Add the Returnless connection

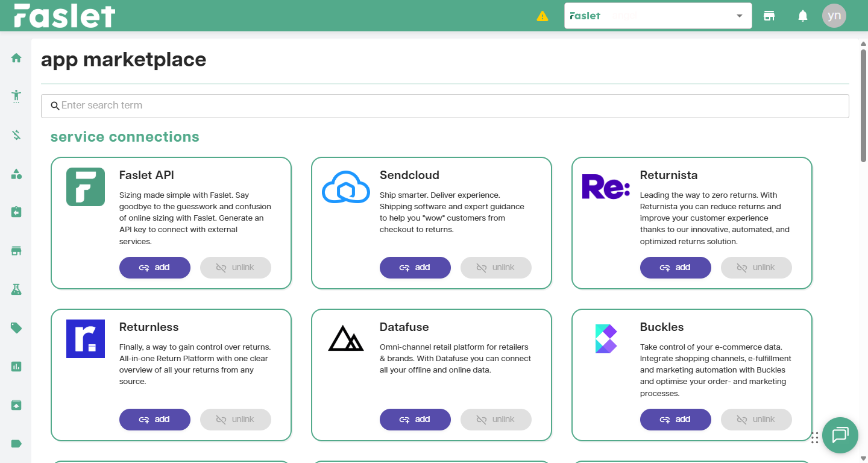pyautogui.click(x=155, y=420)
